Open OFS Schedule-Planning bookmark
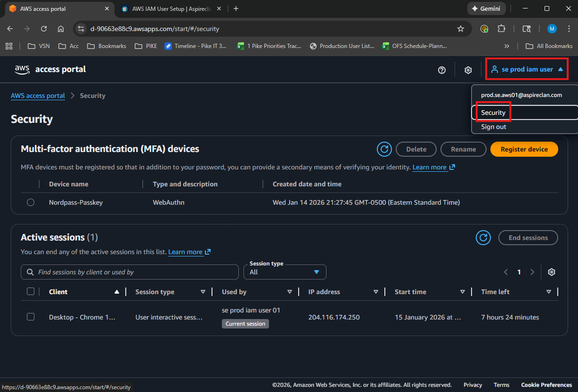Viewport: 578px width, 392px height. tap(415, 46)
